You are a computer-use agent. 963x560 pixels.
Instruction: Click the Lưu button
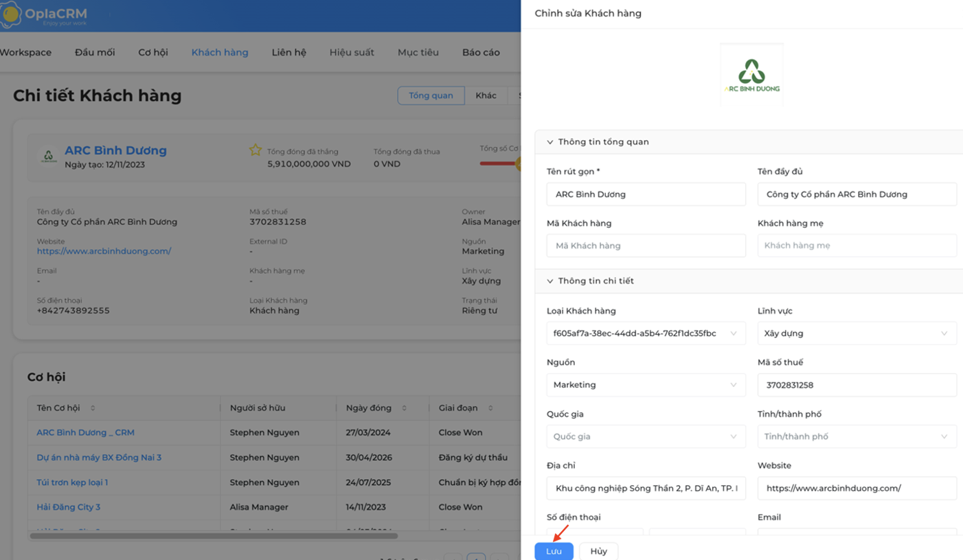(x=554, y=551)
